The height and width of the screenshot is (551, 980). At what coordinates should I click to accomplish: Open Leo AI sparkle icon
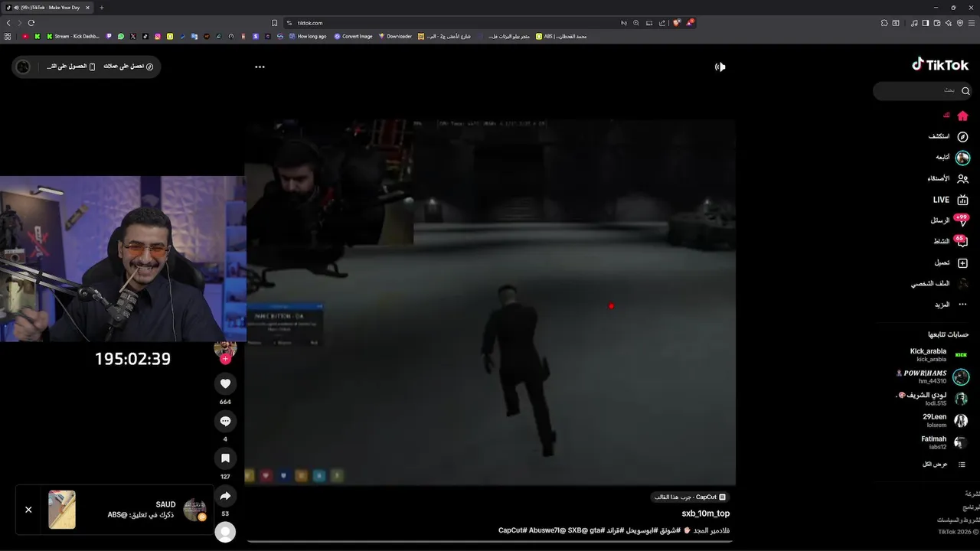[x=949, y=23]
